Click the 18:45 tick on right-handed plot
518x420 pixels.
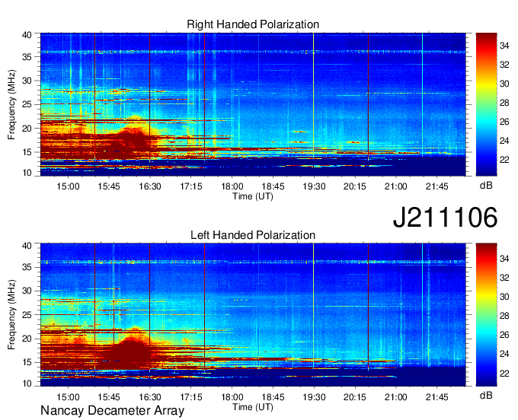click(273, 186)
